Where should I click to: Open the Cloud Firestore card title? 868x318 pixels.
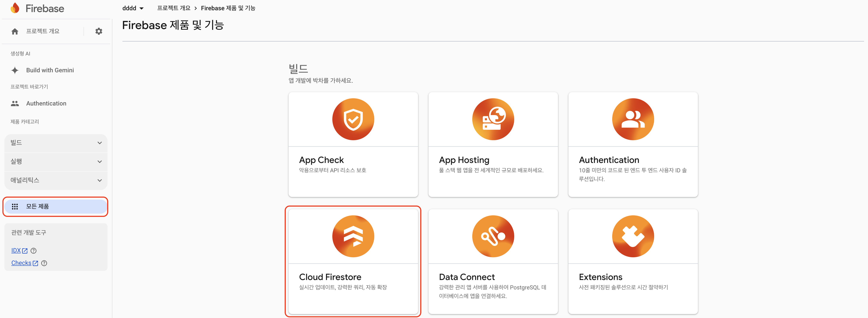tap(330, 277)
